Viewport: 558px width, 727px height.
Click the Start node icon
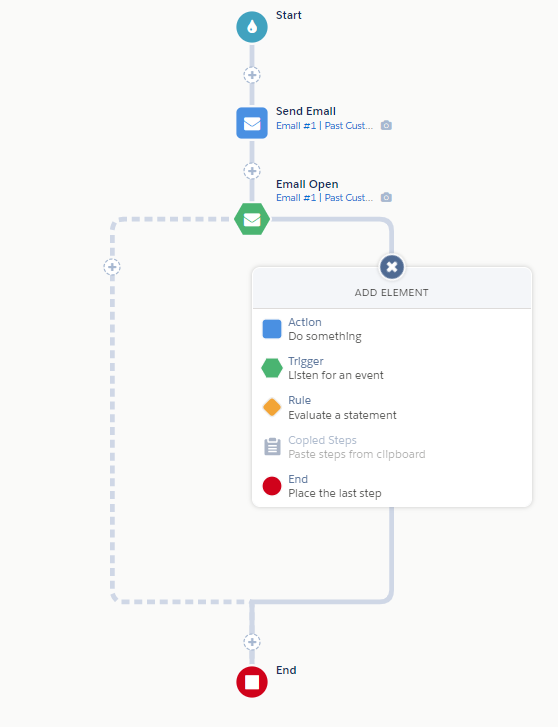pos(252,27)
